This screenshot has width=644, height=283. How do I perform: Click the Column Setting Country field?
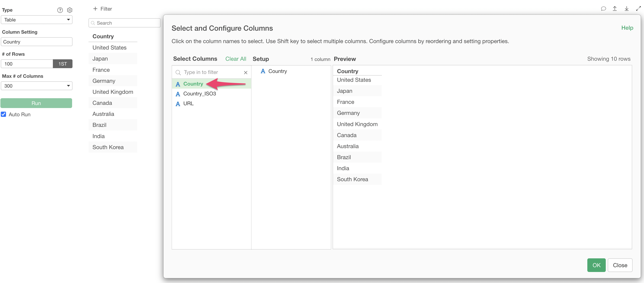tap(36, 42)
